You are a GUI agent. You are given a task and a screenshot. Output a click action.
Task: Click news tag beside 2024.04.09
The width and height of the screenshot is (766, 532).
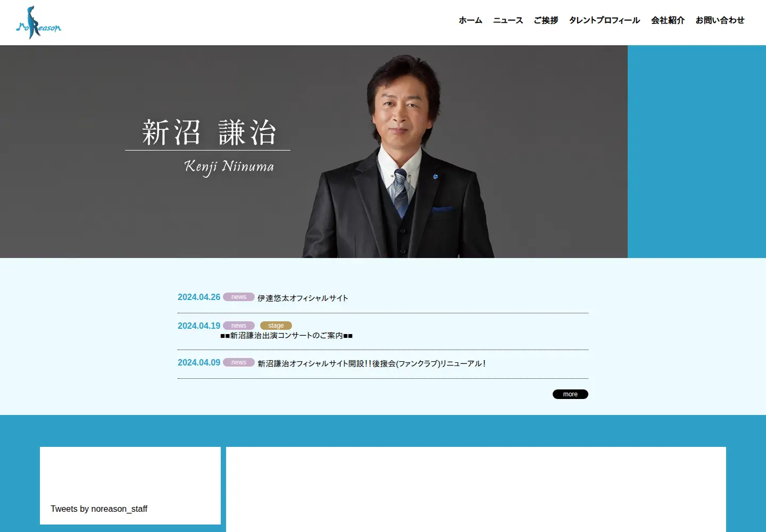point(239,362)
